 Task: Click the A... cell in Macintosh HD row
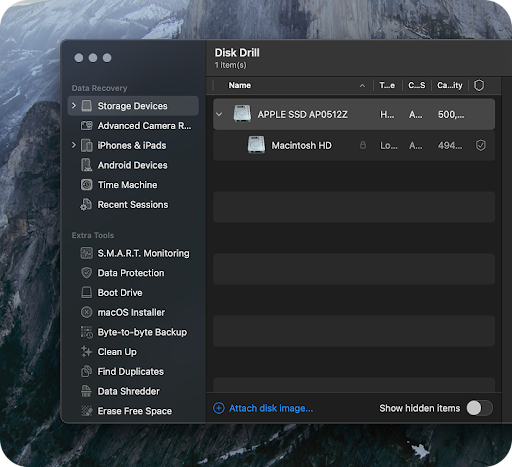pos(416,145)
